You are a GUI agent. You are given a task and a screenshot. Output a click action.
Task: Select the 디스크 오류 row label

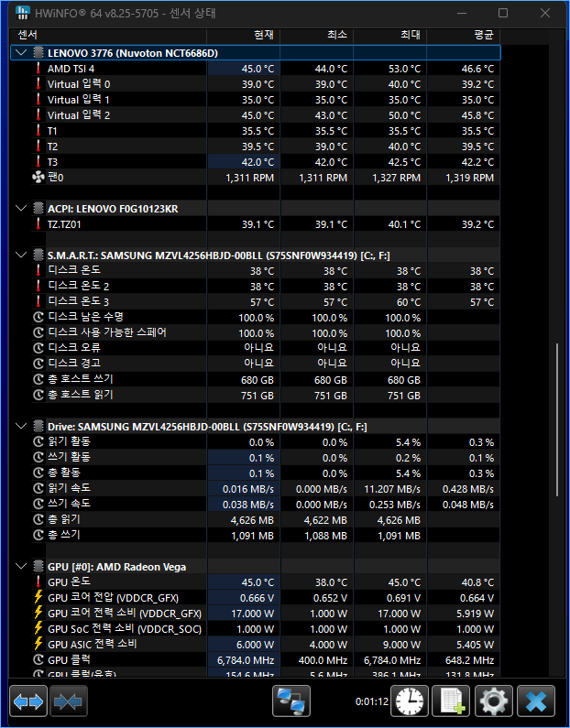(x=74, y=348)
